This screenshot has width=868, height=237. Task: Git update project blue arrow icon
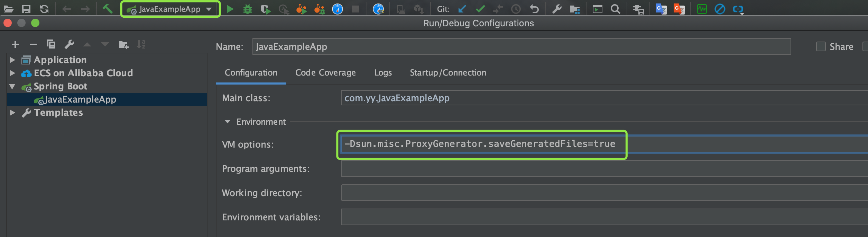click(x=462, y=9)
